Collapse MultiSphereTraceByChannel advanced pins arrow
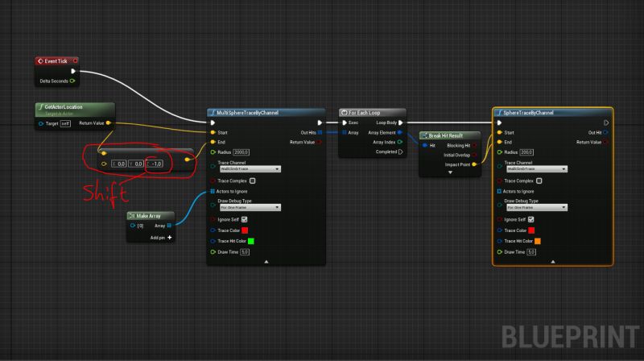The height and width of the screenshot is (361, 644). tap(266, 262)
